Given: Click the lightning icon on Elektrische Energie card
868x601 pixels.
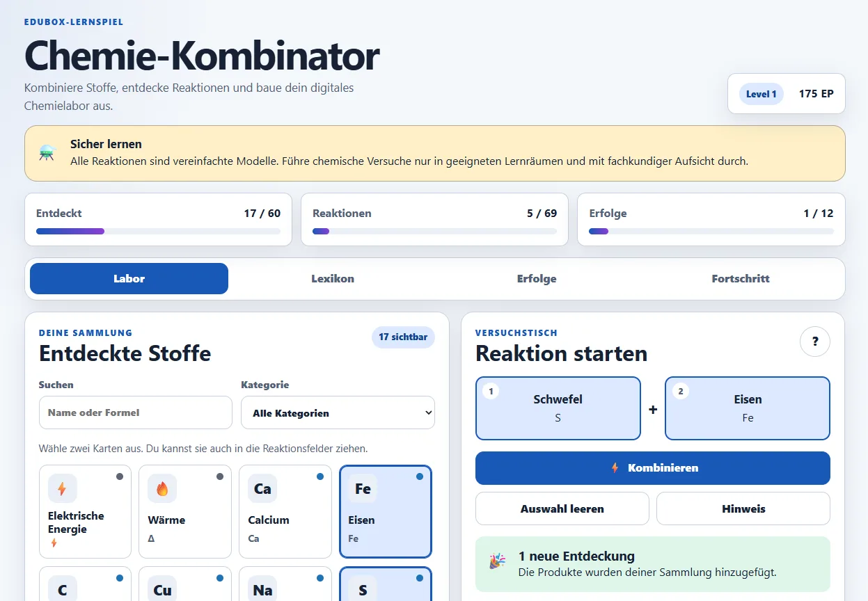Looking at the screenshot, I should point(63,488).
